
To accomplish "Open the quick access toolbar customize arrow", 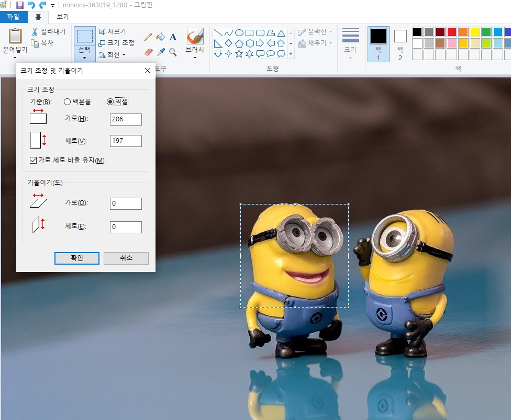I will coord(52,6).
